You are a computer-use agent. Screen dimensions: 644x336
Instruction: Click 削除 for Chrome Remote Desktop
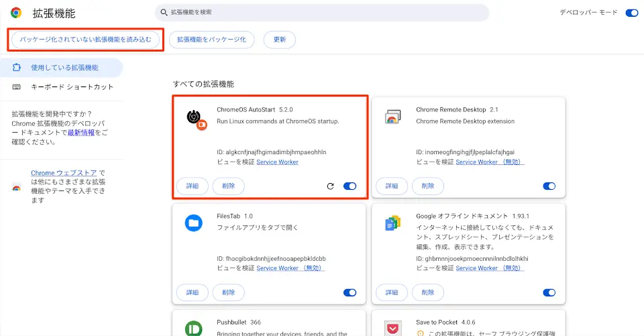(x=428, y=186)
